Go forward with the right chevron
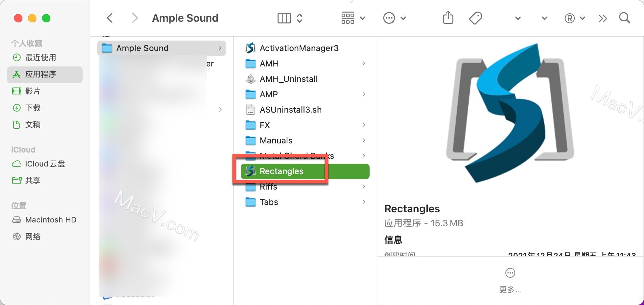 click(x=135, y=18)
